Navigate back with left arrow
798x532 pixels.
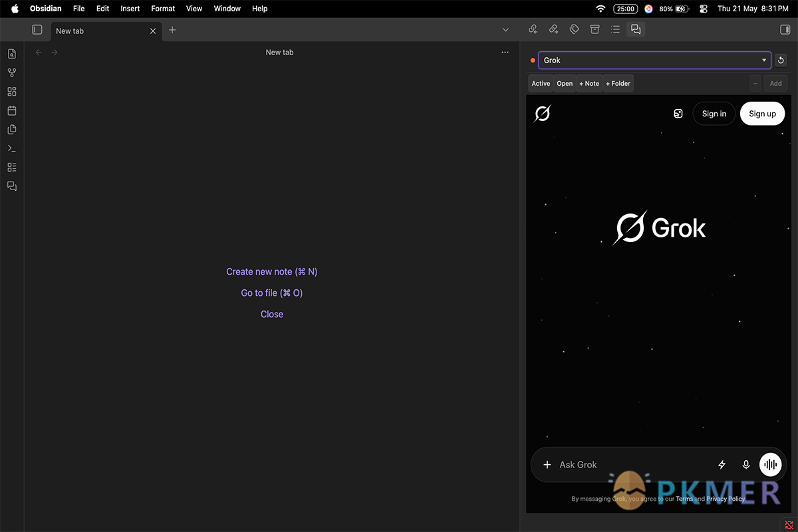tap(39, 52)
